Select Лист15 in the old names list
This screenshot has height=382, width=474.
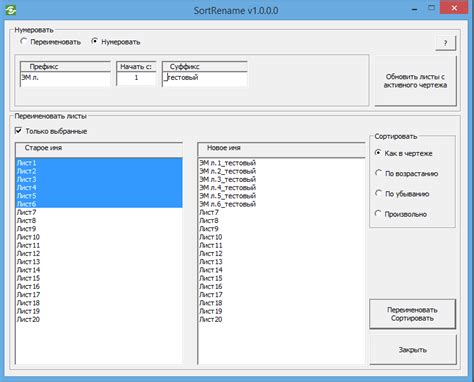[99, 278]
